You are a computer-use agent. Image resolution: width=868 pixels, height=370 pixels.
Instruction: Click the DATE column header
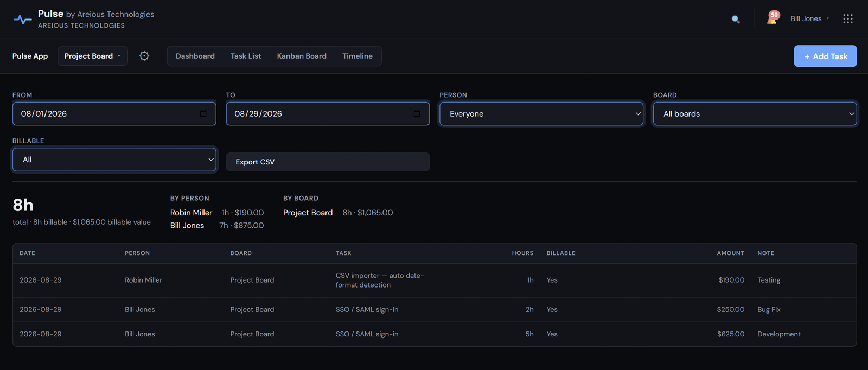27,253
